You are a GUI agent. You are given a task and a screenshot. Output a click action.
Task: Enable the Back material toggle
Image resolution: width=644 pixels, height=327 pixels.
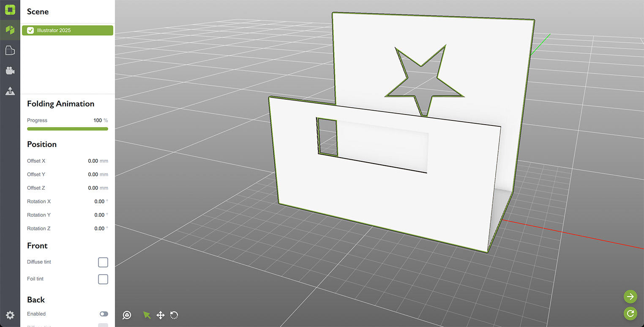tap(104, 314)
